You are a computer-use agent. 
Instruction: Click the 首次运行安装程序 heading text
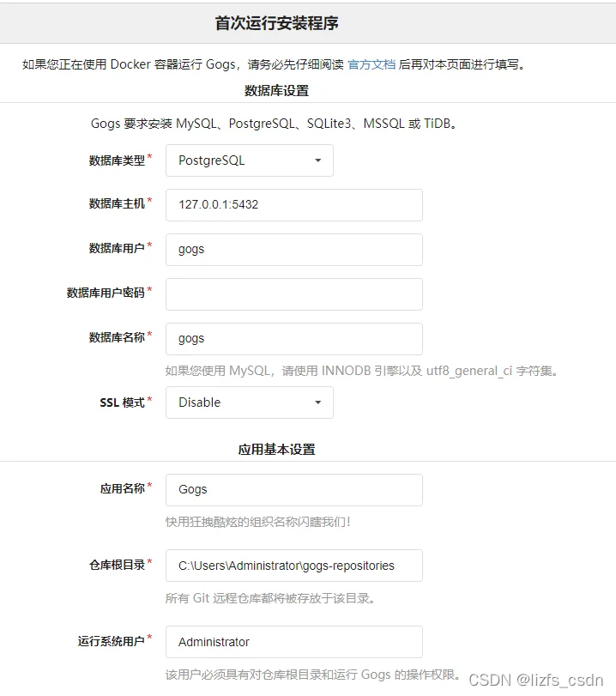pos(276,23)
